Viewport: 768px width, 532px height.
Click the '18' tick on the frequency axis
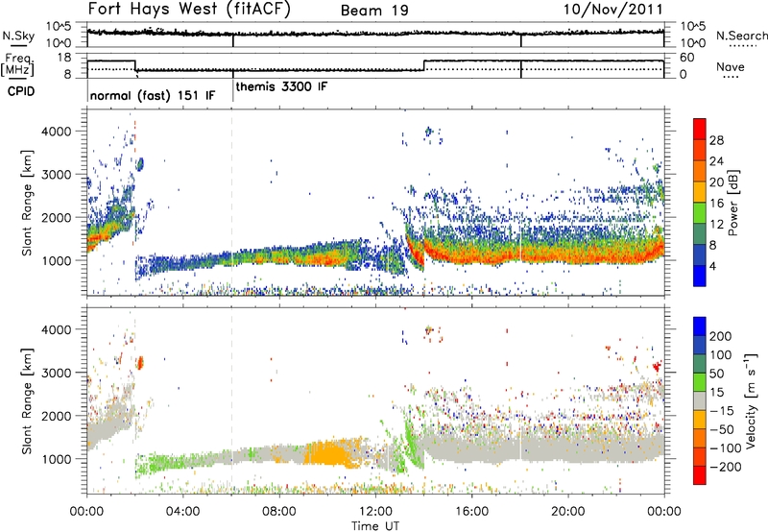coord(64,58)
